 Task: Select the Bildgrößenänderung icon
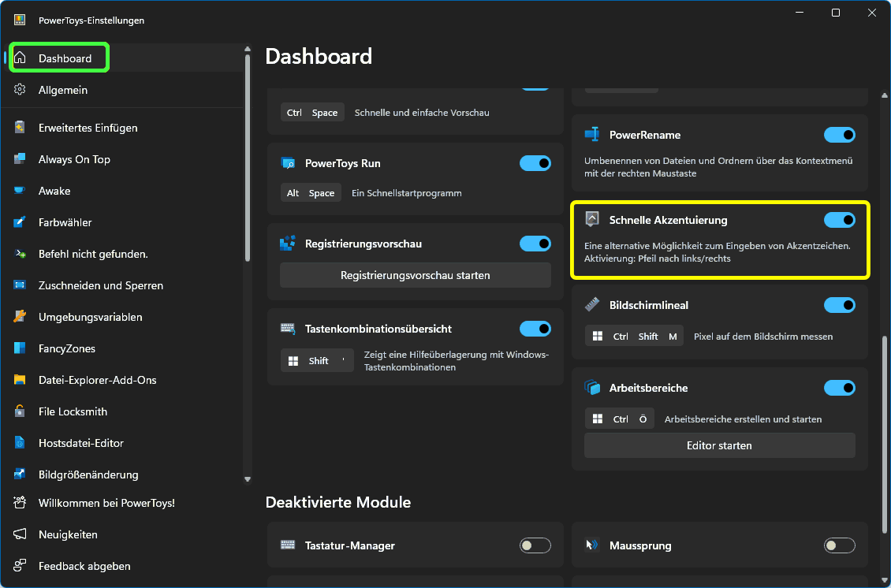coord(21,474)
